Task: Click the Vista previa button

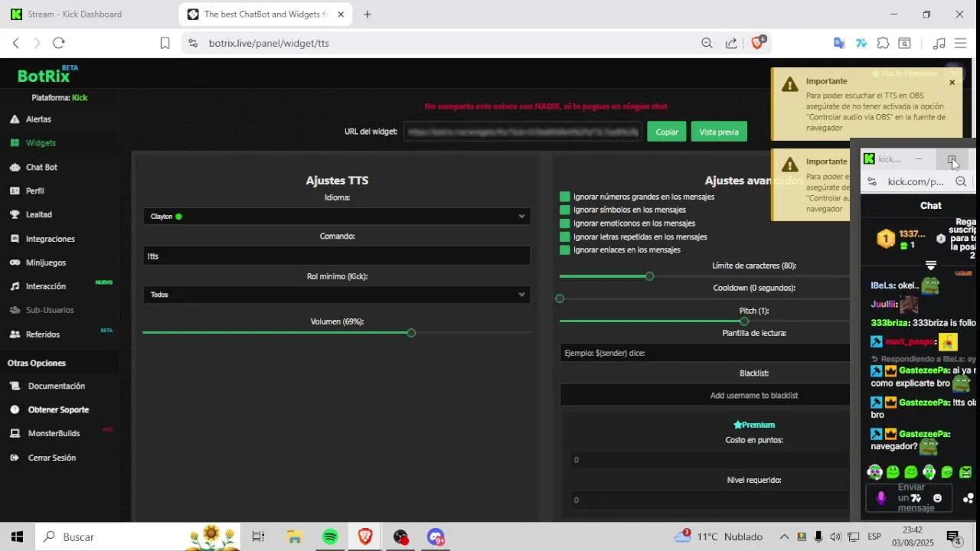Action: pos(719,132)
